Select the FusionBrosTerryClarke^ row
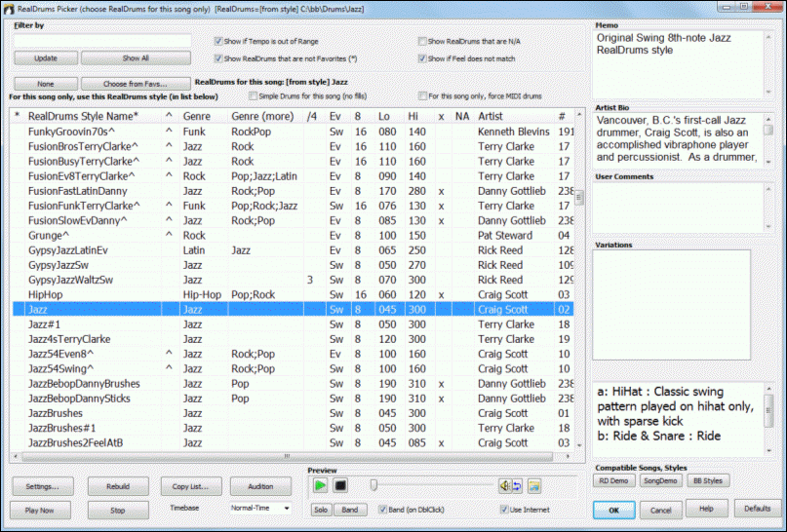 tap(293, 146)
